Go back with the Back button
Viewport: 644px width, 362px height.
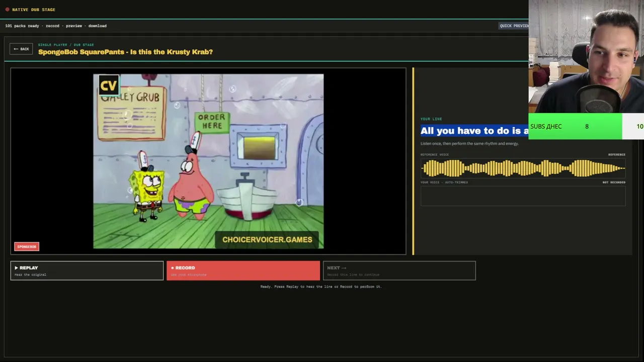click(x=21, y=49)
